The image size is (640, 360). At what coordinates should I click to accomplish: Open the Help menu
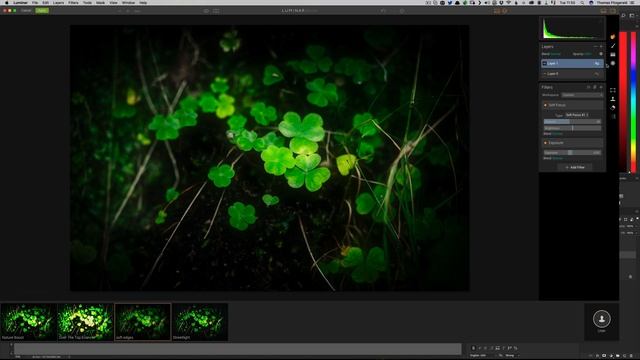coord(143,2)
